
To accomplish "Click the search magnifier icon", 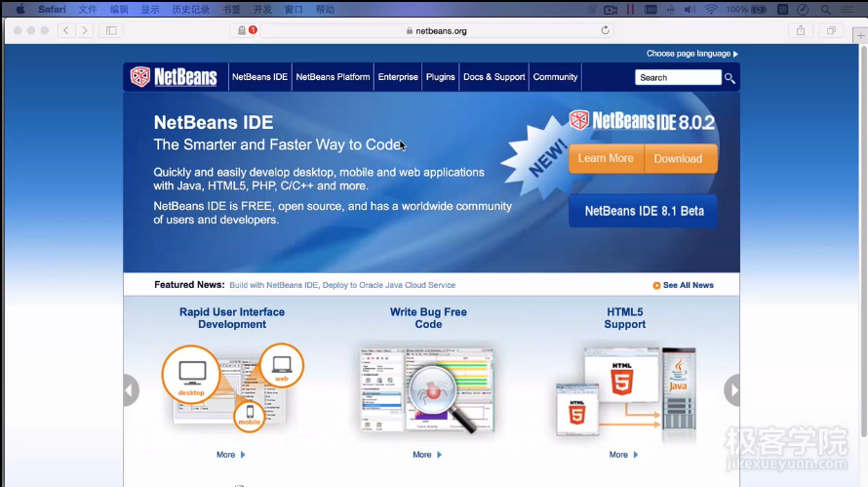I will 730,78.
